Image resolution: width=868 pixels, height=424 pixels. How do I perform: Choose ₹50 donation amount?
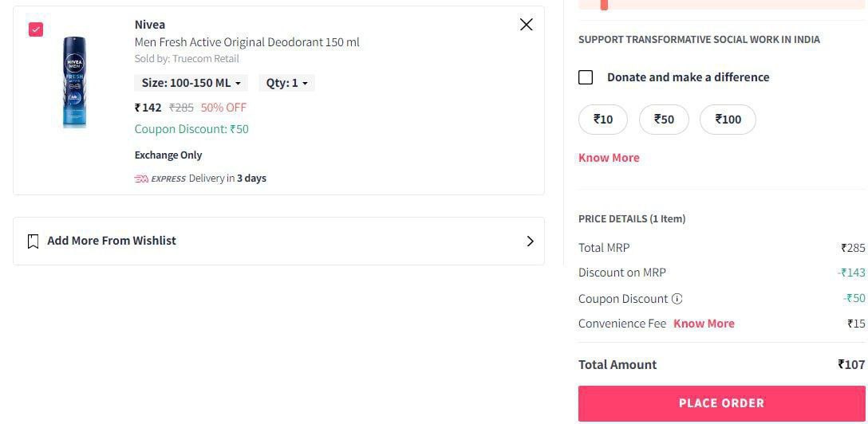[664, 120]
